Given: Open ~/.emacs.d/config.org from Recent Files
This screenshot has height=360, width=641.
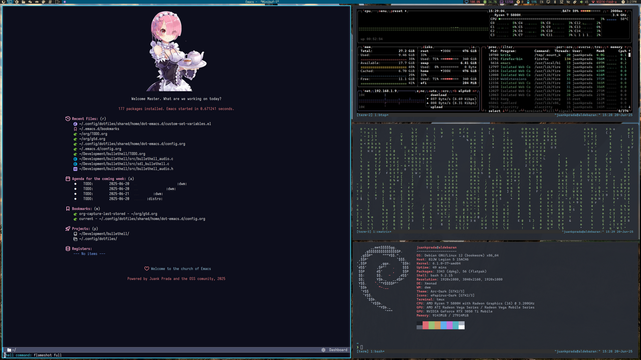Looking at the screenshot, I should (x=100, y=149).
